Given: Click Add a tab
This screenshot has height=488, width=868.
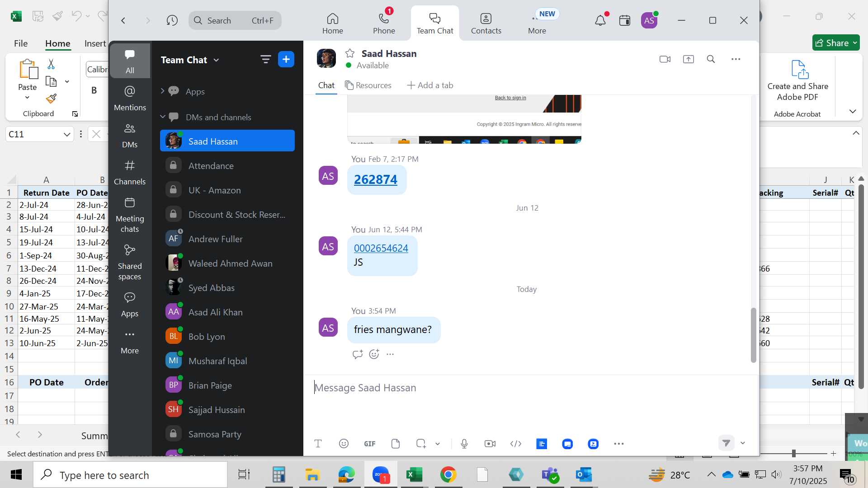Looking at the screenshot, I should (430, 85).
